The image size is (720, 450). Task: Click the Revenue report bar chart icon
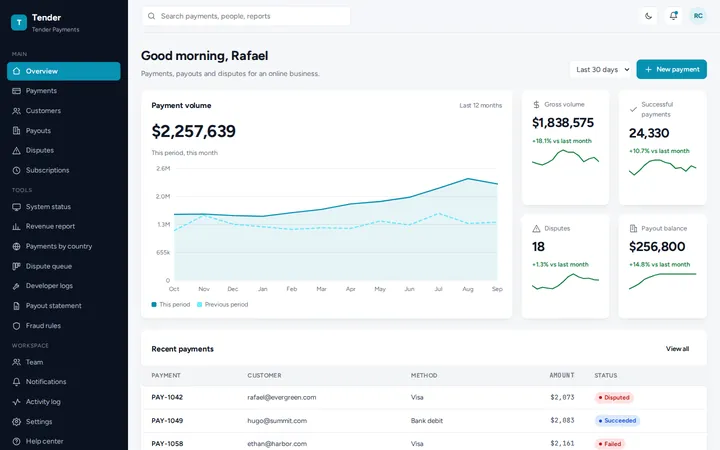(17, 226)
